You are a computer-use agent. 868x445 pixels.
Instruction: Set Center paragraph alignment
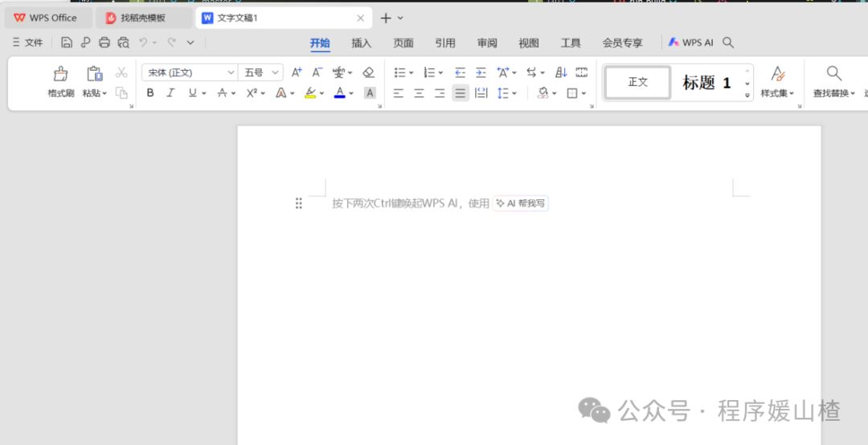click(x=419, y=93)
